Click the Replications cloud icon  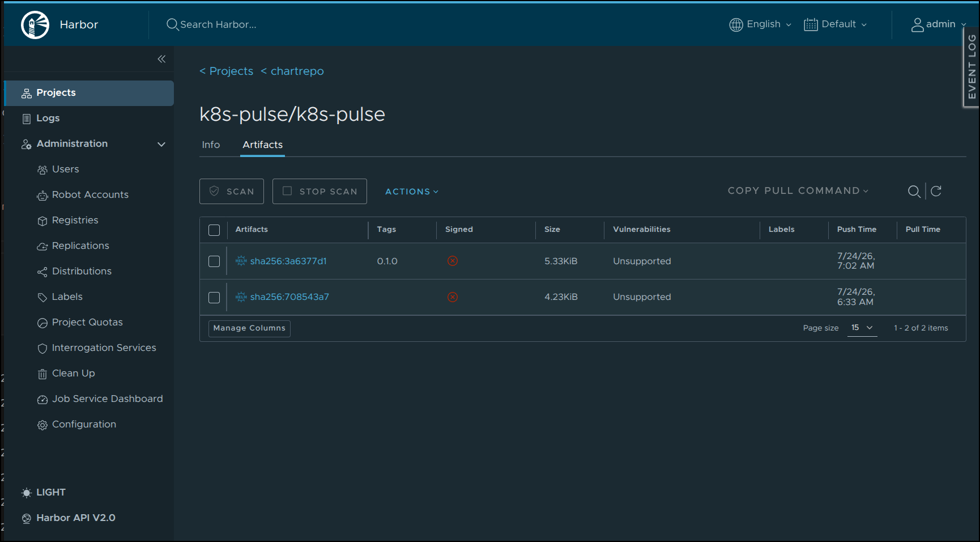42,246
